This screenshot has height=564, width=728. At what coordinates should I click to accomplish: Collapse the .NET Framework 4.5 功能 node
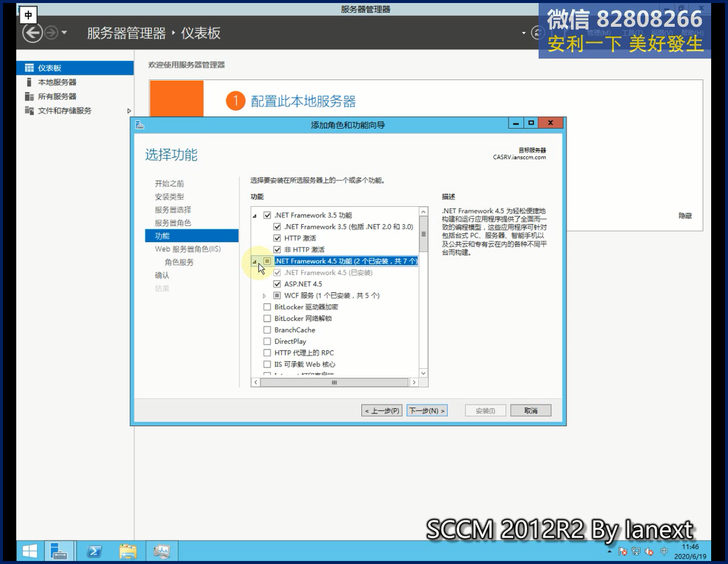[254, 262]
